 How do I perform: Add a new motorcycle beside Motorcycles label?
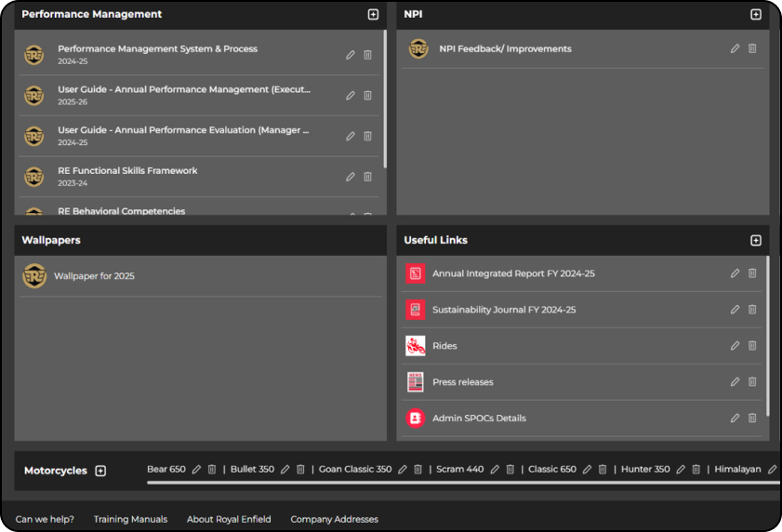point(100,471)
